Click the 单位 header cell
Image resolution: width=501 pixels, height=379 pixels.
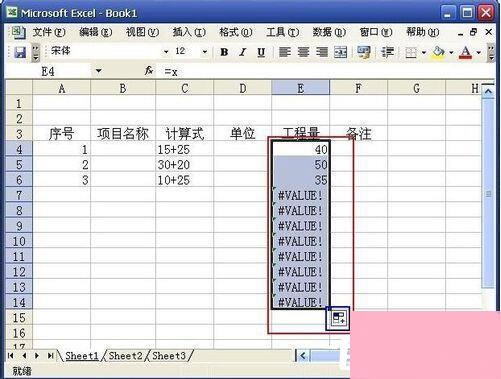coord(242,134)
